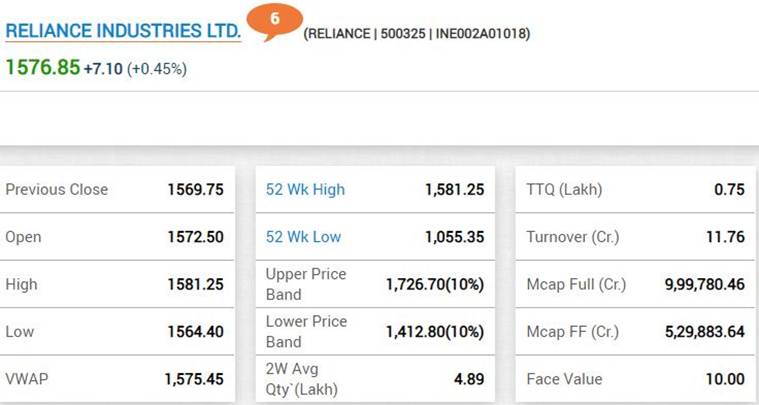Click the Mcap Full (Cr.) value 9,99,780.46

(704, 285)
